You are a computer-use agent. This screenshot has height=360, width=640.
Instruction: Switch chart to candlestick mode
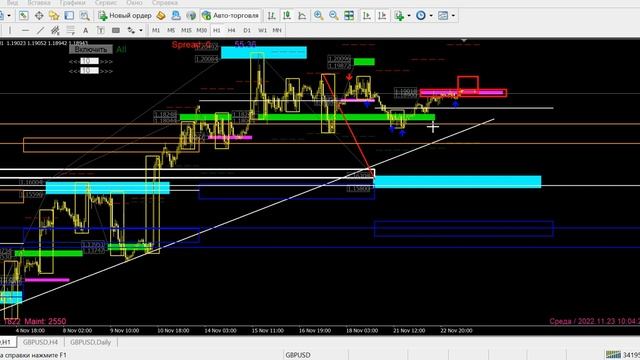pos(287,16)
